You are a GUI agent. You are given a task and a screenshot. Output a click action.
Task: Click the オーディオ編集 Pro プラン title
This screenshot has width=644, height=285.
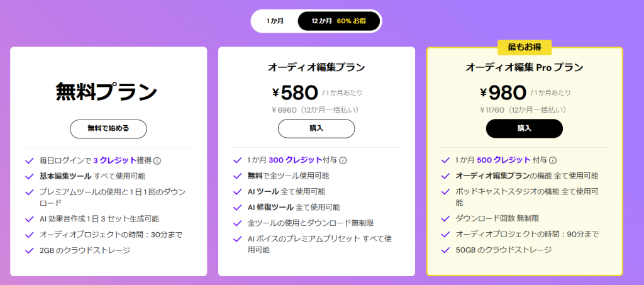tap(525, 67)
